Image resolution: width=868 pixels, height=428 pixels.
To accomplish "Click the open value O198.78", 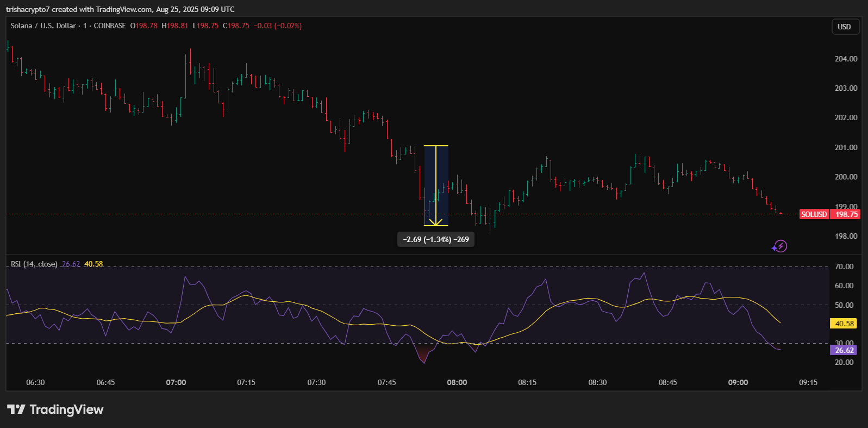I will (x=144, y=26).
